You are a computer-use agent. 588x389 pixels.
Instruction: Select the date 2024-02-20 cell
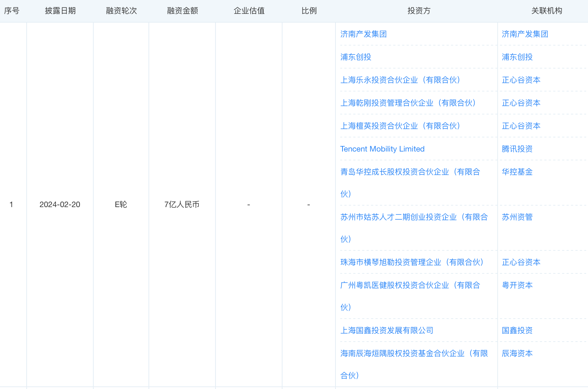click(x=60, y=205)
